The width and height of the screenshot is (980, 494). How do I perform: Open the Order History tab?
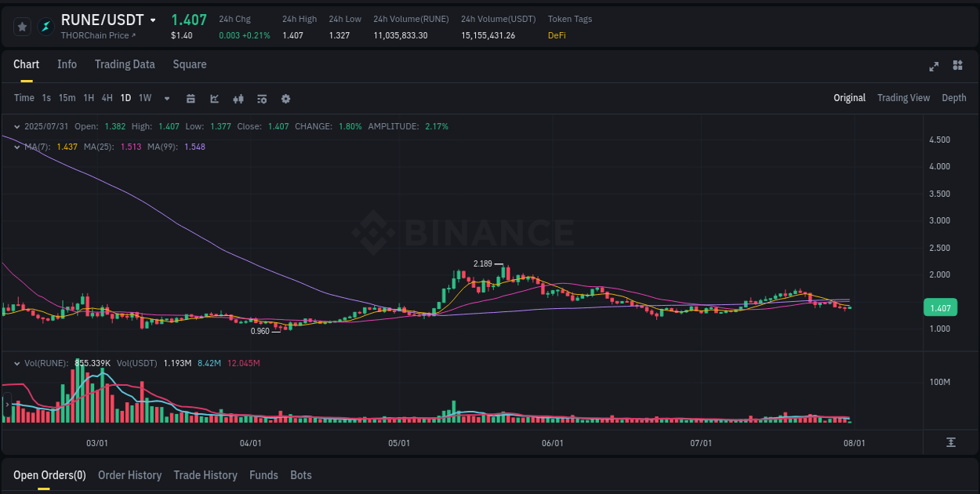(129, 474)
